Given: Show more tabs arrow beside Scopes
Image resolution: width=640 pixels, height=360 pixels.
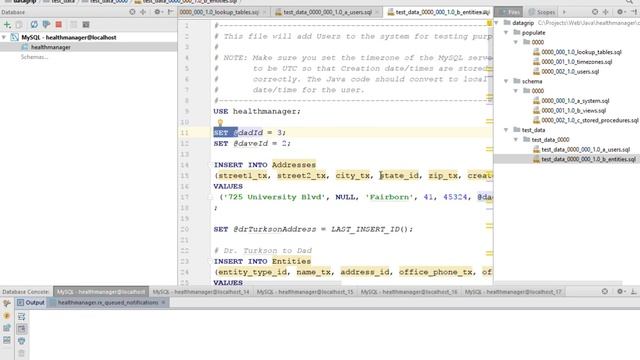Looking at the screenshot, I should click(564, 12).
